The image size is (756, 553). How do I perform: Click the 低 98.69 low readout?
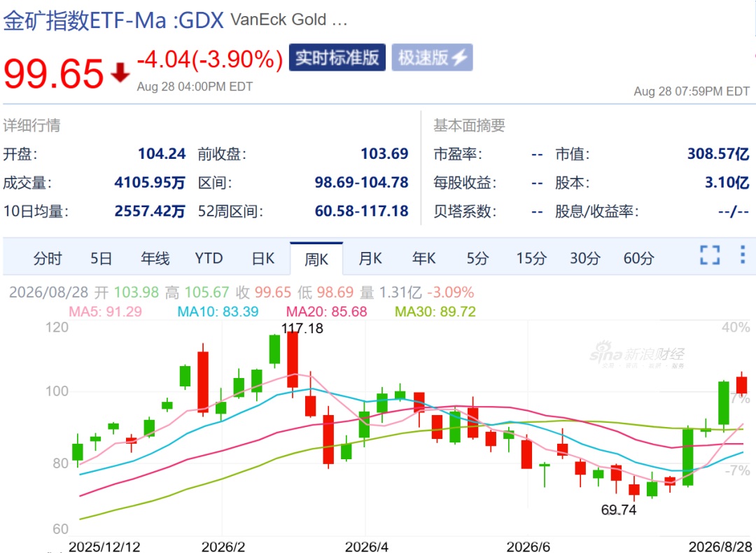[x=325, y=292]
